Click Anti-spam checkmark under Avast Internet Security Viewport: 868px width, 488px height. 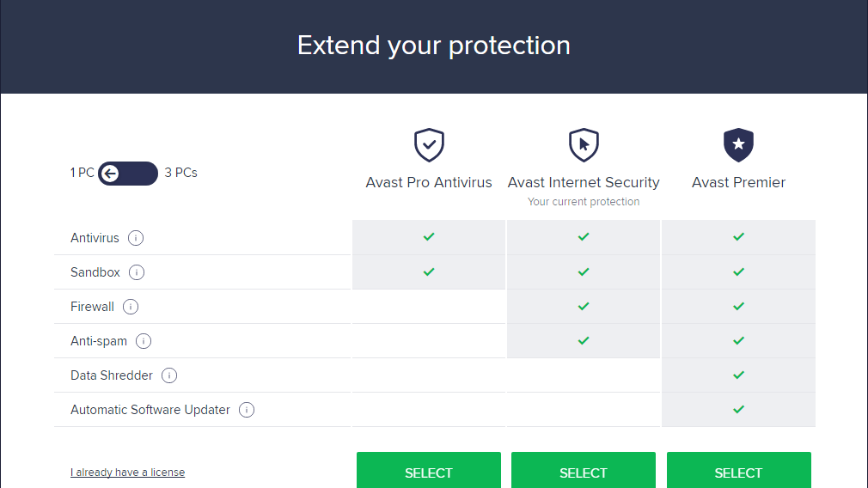point(584,341)
